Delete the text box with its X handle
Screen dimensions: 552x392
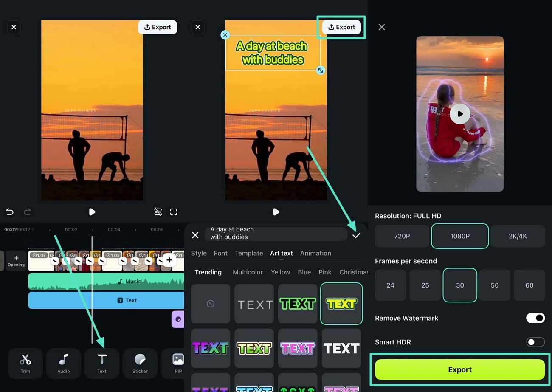pos(225,35)
